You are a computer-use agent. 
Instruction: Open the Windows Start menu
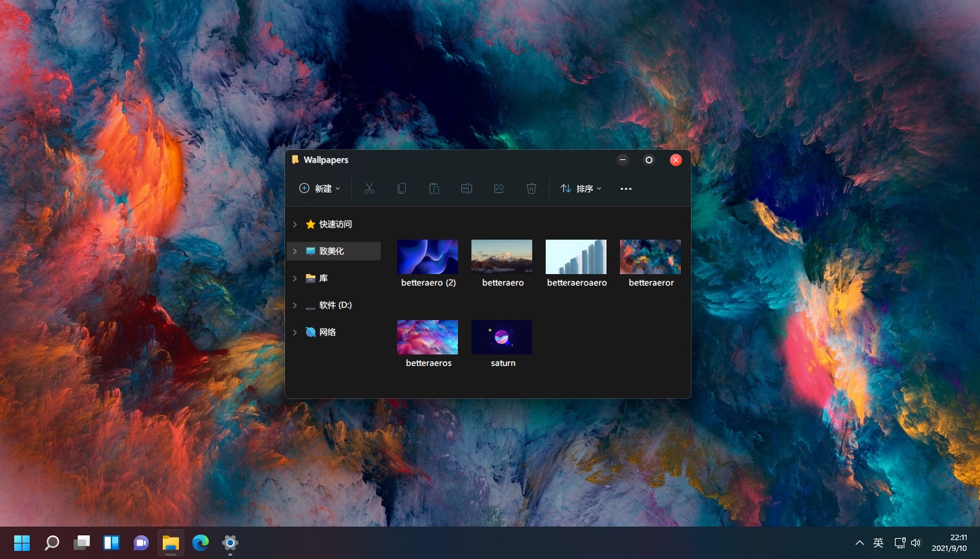point(22,543)
